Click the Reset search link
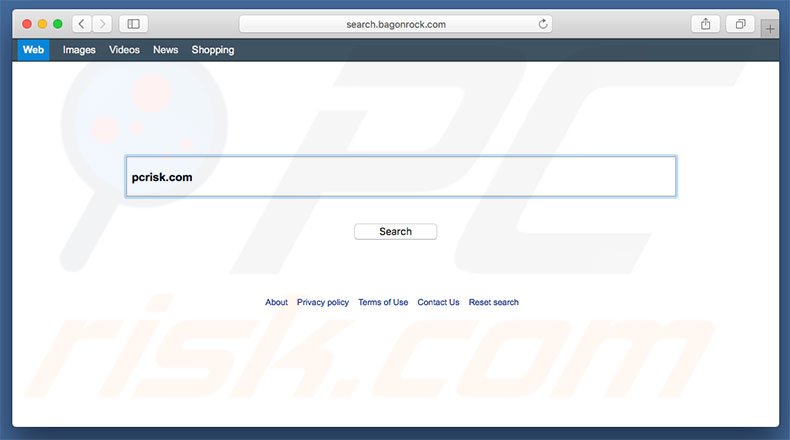This screenshot has width=790, height=440. (x=493, y=302)
